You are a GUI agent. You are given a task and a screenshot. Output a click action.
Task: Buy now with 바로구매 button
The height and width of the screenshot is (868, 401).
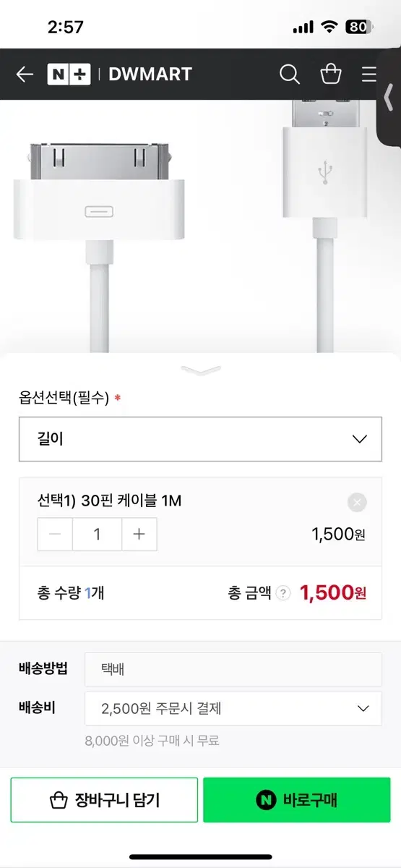(297, 800)
